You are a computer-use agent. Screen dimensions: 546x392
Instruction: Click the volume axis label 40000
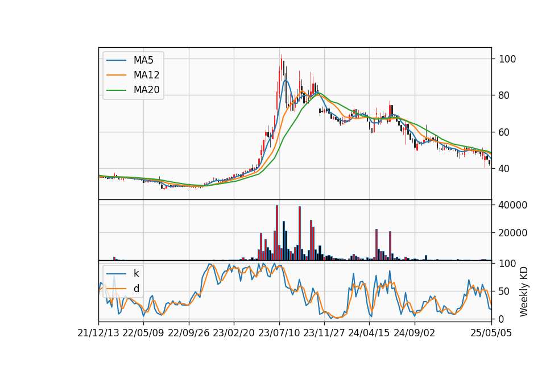(513, 205)
